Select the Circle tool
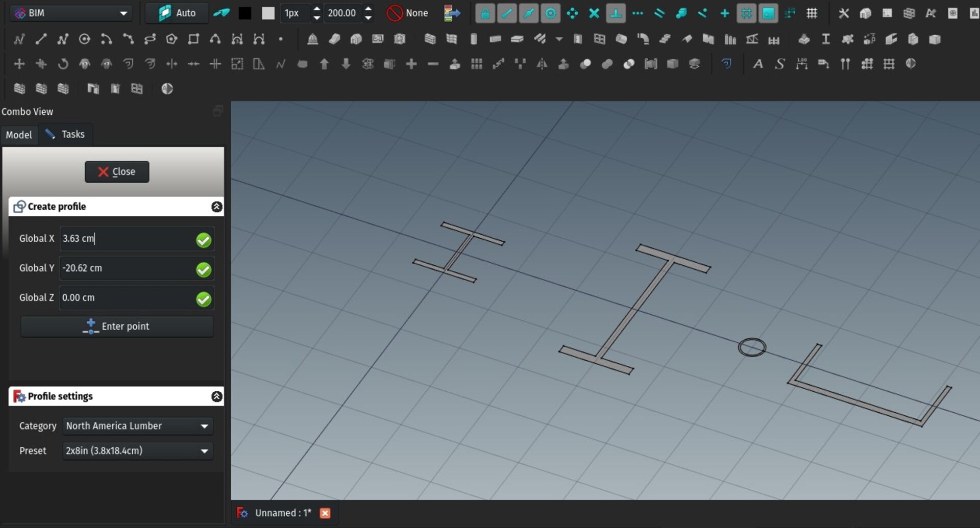Image resolution: width=980 pixels, height=528 pixels. (x=84, y=39)
